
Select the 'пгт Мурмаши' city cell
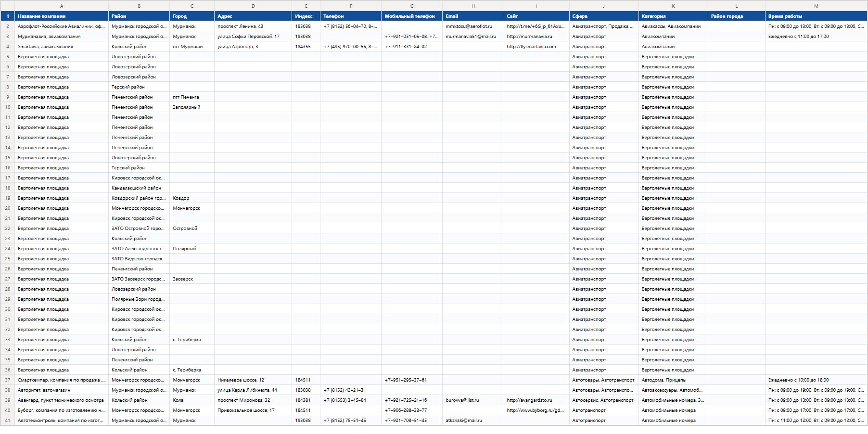(x=192, y=47)
